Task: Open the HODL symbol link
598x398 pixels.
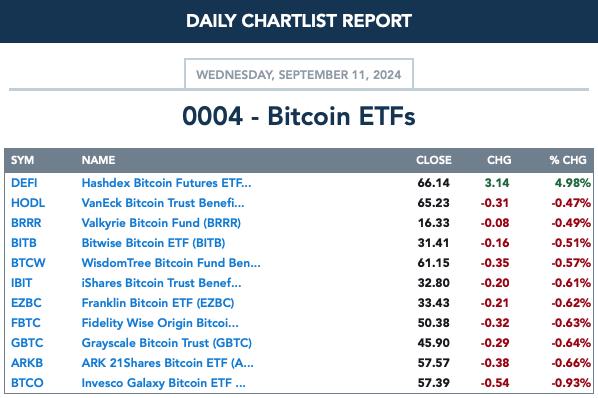Action: tap(28, 203)
